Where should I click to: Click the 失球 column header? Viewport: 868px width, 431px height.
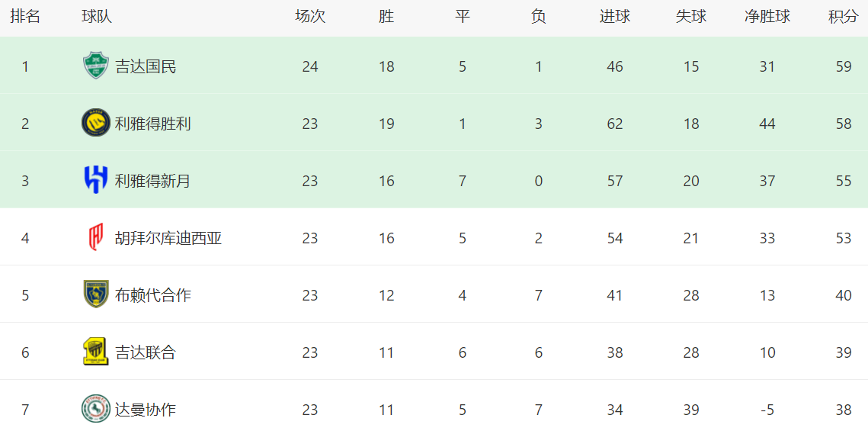click(690, 17)
